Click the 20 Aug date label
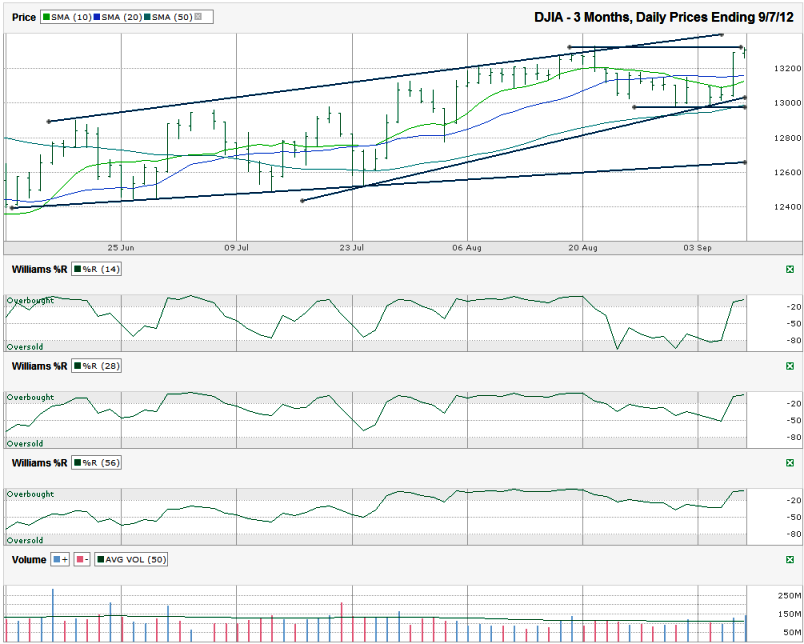804x644 pixels. pos(583,248)
